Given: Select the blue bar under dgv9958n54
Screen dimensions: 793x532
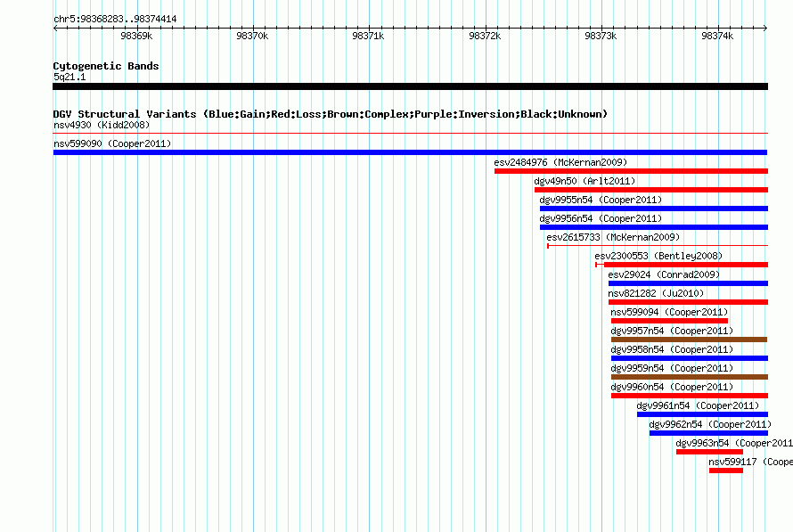Looking at the screenshot, I should (x=690, y=358).
